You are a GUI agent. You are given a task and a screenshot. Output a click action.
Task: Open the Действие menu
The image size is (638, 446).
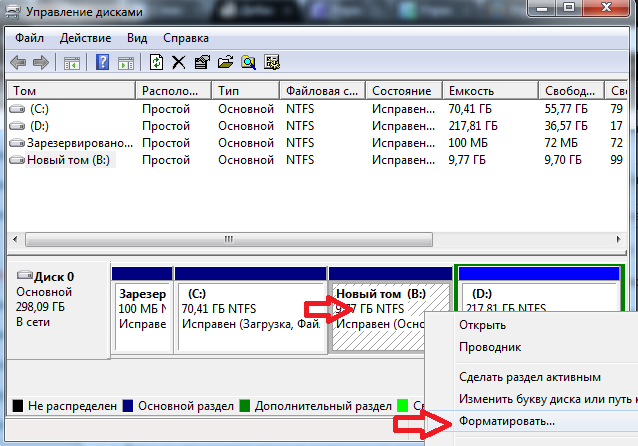[x=85, y=37]
